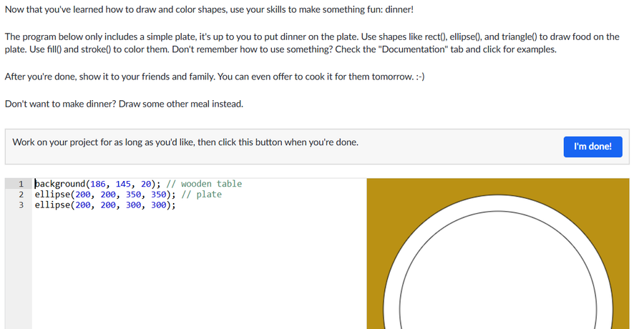Click the ellipse keyword on line 2
Viewport: 644px width, 329px height.
point(52,195)
